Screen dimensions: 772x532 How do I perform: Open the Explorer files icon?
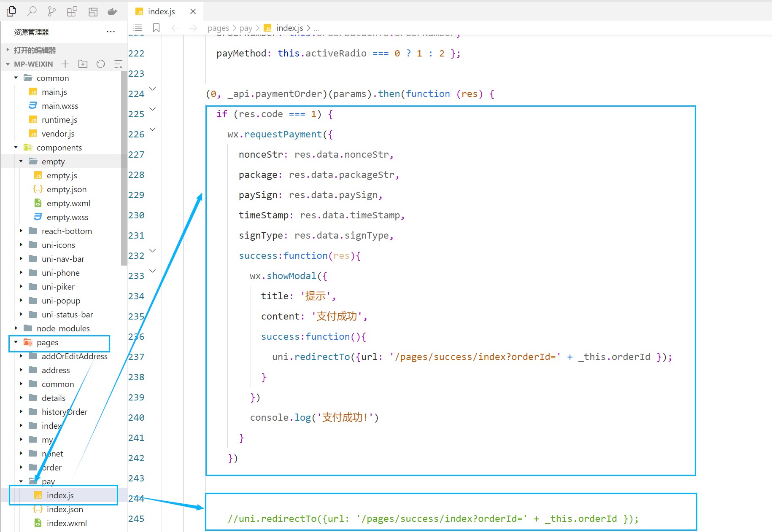pos(11,11)
